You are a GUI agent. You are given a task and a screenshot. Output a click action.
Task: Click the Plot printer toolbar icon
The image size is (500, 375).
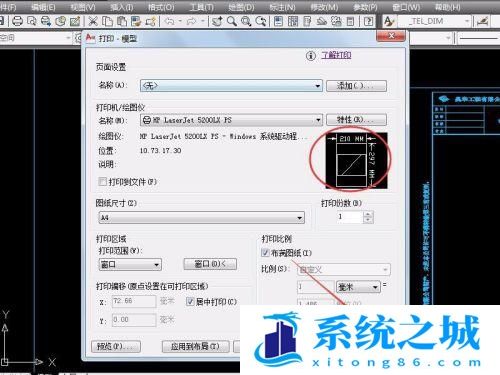[x=17, y=21]
